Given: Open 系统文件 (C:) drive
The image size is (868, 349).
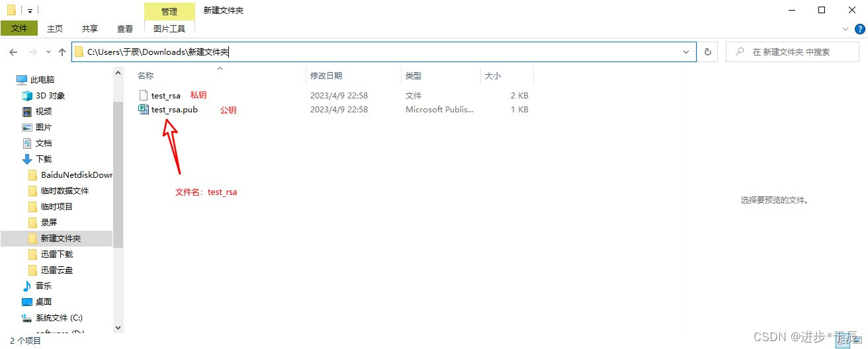Looking at the screenshot, I should 59,318.
